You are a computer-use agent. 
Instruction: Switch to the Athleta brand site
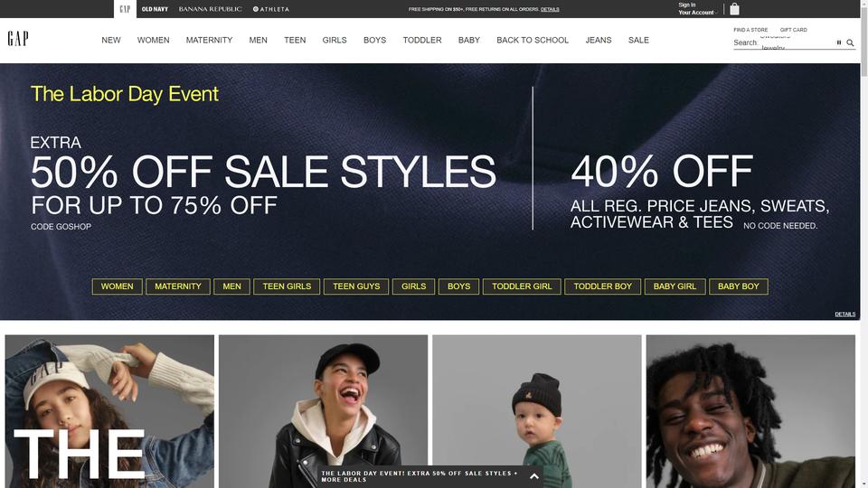270,9
